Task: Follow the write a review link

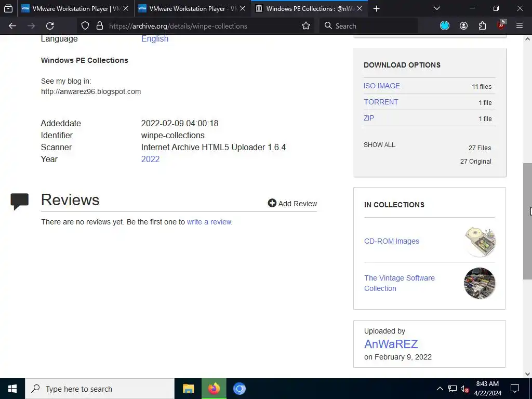Action: [210, 222]
